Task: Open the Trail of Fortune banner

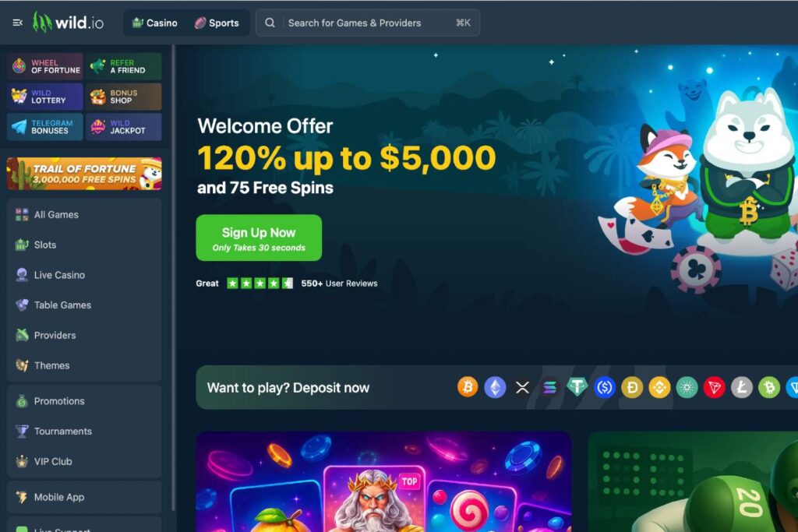Action: (84, 174)
